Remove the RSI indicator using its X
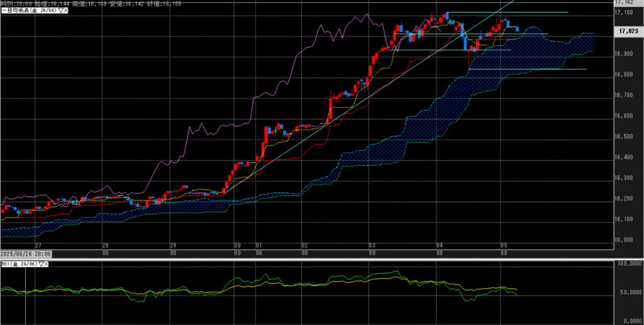The height and width of the screenshot is (325, 644). [x=46, y=265]
